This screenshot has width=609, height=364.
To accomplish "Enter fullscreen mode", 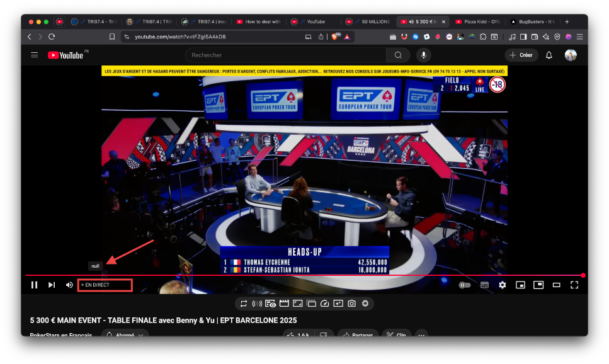I will [x=574, y=285].
